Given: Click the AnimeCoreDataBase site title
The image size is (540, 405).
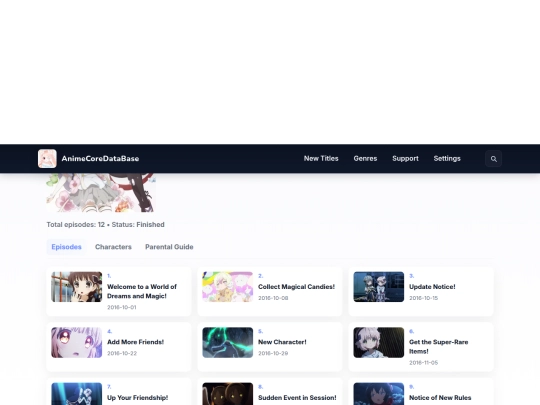Looking at the screenshot, I should click(100, 158).
